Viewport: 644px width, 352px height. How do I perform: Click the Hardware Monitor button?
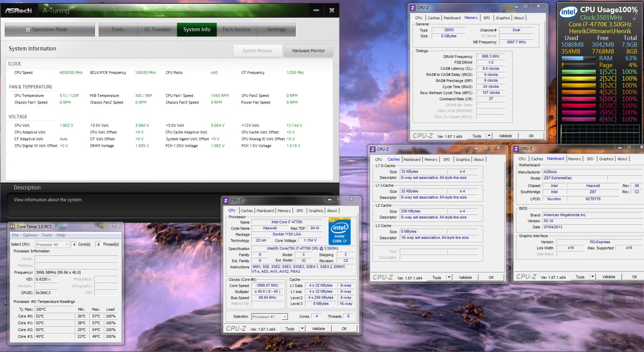(308, 51)
